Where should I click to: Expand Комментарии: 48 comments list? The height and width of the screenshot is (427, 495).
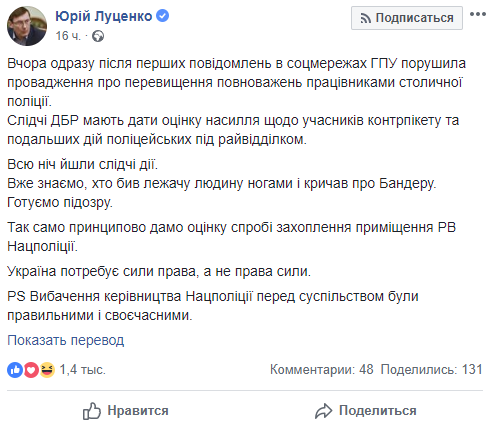pos(322,369)
